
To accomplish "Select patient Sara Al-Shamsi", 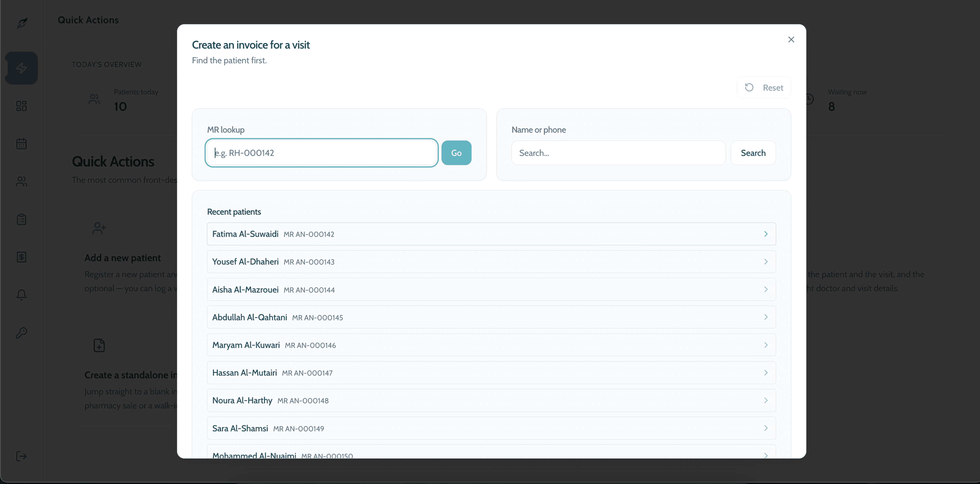I will click(x=491, y=428).
